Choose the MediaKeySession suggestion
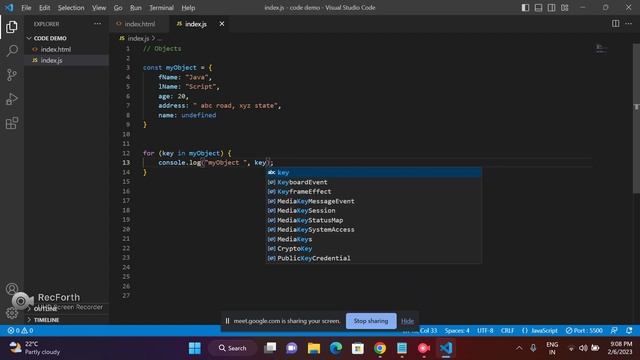 coord(374,211)
